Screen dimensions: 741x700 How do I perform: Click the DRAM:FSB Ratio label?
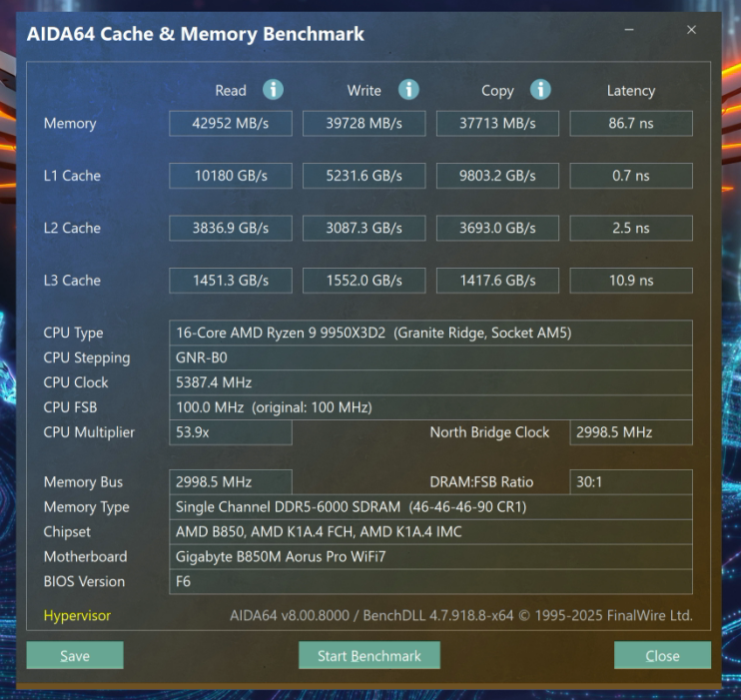pyautogui.click(x=481, y=482)
